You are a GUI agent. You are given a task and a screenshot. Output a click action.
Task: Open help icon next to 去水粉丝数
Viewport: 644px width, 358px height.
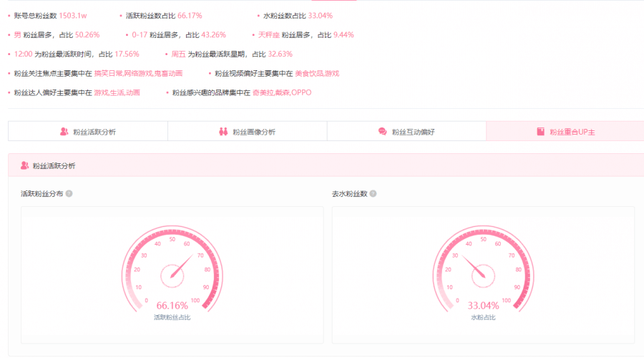coord(373,193)
